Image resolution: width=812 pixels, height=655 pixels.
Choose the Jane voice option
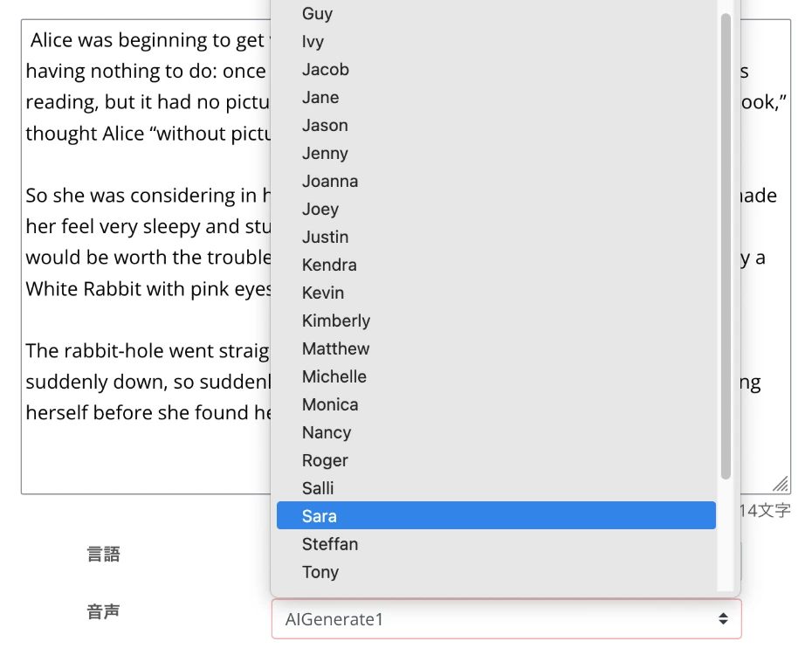point(496,97)
